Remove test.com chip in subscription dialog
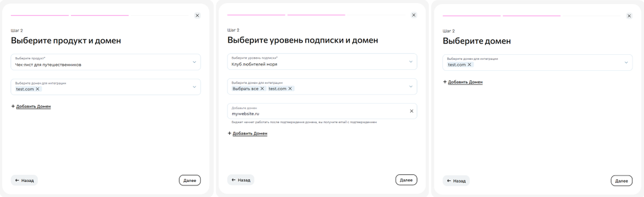This screenshot has width=644, height=197. pos(290,89)
